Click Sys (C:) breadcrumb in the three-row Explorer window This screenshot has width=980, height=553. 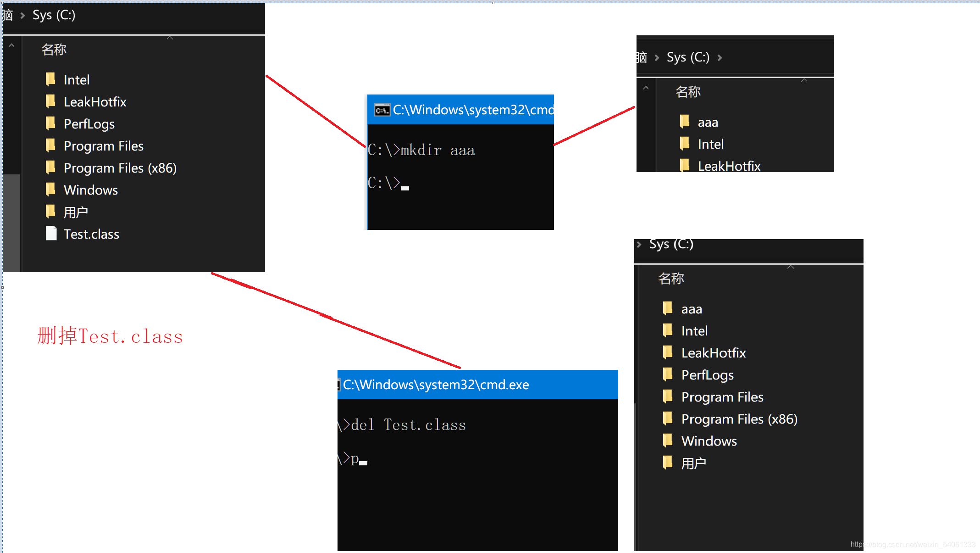pos(688,57)
